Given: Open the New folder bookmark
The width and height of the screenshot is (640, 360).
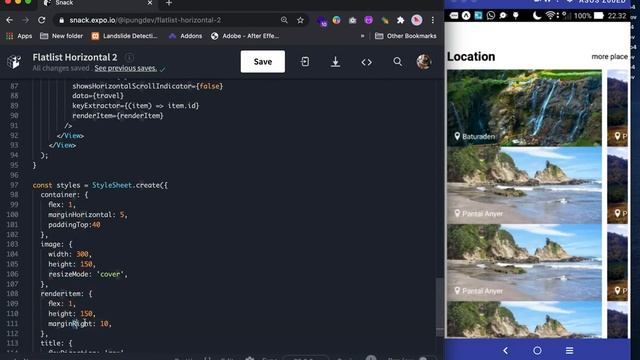Looking at the screenshot, I should click(62, 36).
